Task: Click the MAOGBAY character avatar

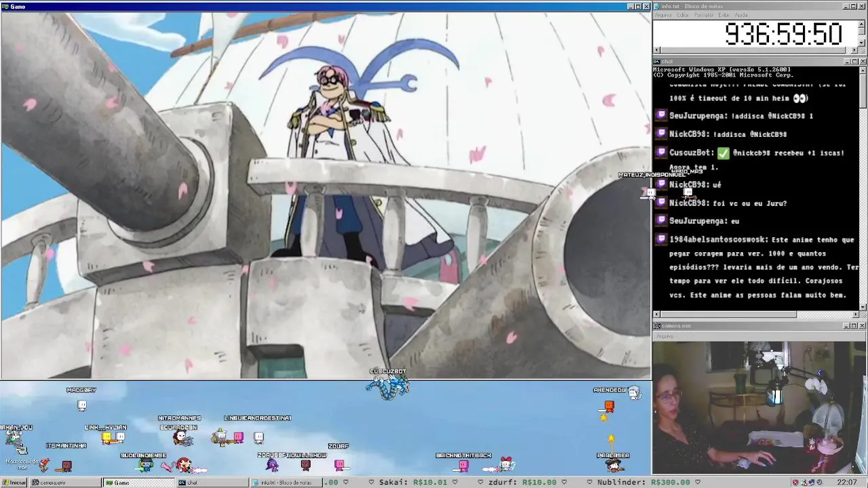Action: (82, 405)
